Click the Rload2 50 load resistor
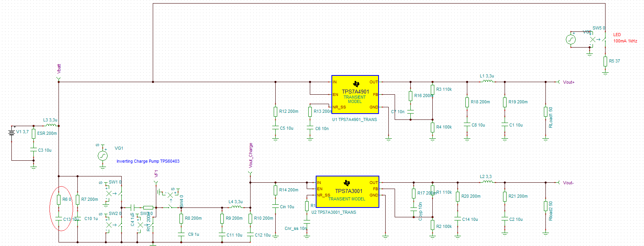 click(546, 206)
